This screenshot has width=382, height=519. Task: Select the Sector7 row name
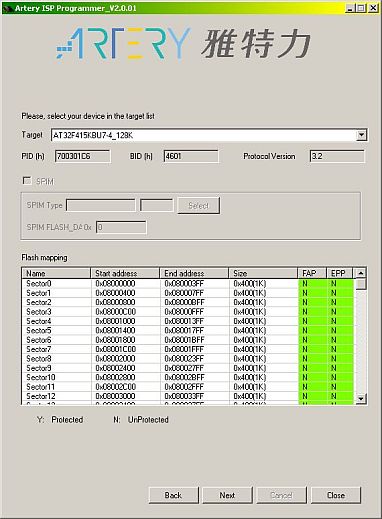click(x=39, y=349)
